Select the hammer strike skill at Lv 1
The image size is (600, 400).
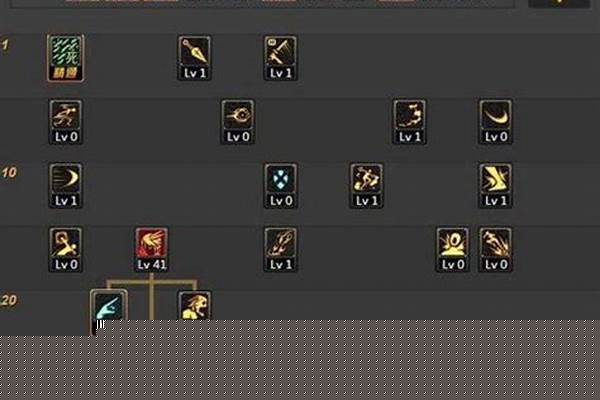click(280, 58)
